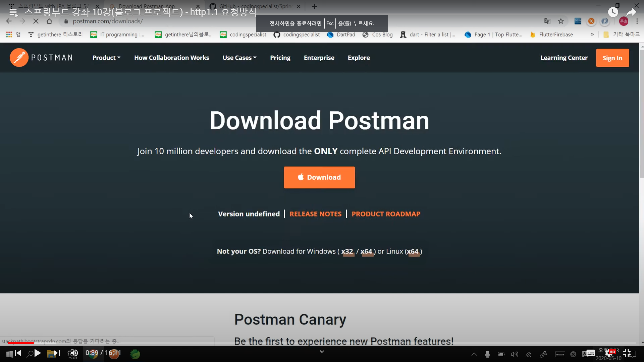Expand the Product dropdown menu
This screenshot has height=362, width=644.
tap(106, 58)
